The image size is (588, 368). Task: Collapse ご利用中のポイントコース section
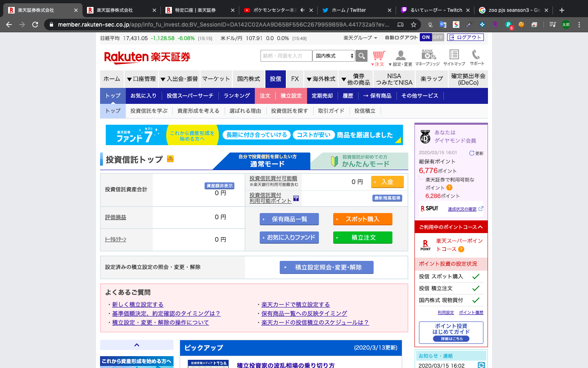[451, 227]
